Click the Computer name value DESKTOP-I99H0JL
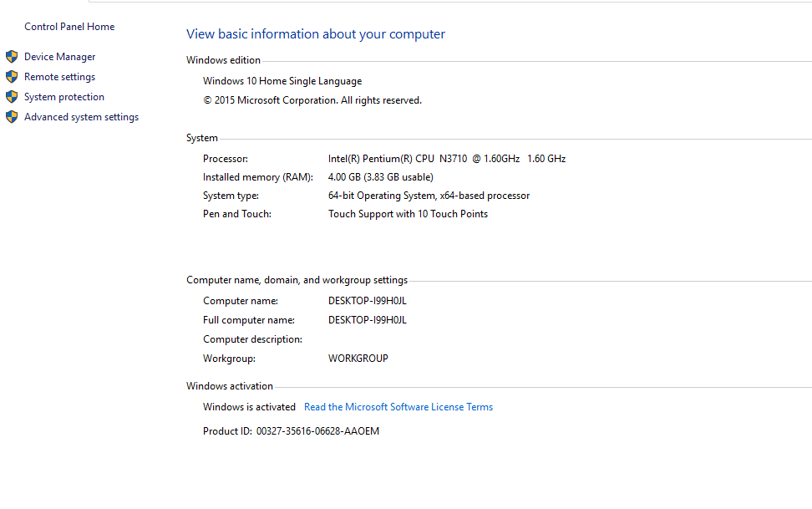The image size is (812, 509). [368, 301]
